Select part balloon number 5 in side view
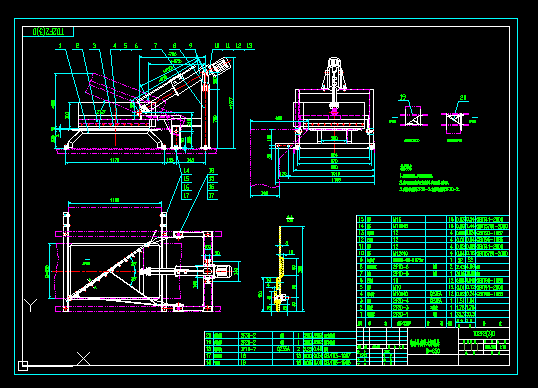Viewport: 538px width, 388px height. (125, 45)
